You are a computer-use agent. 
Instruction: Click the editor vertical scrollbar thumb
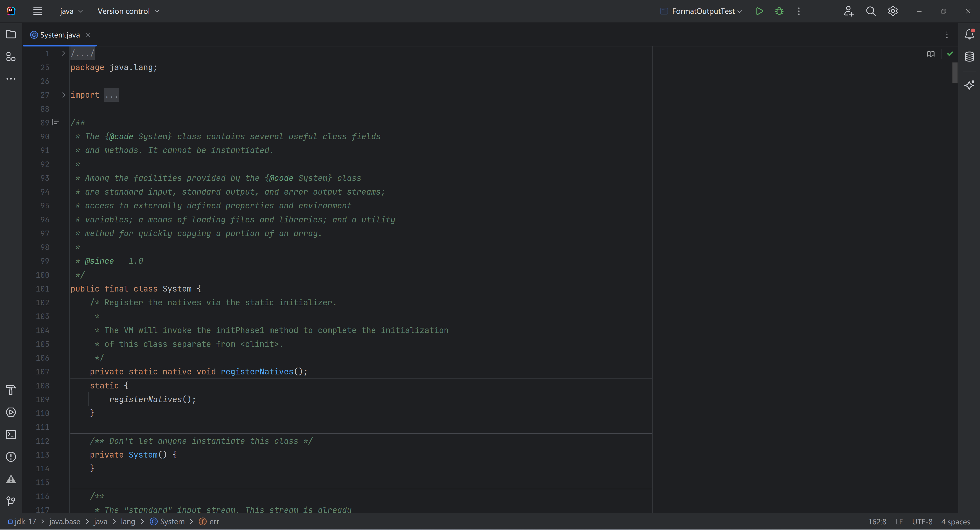click(954, 73)
